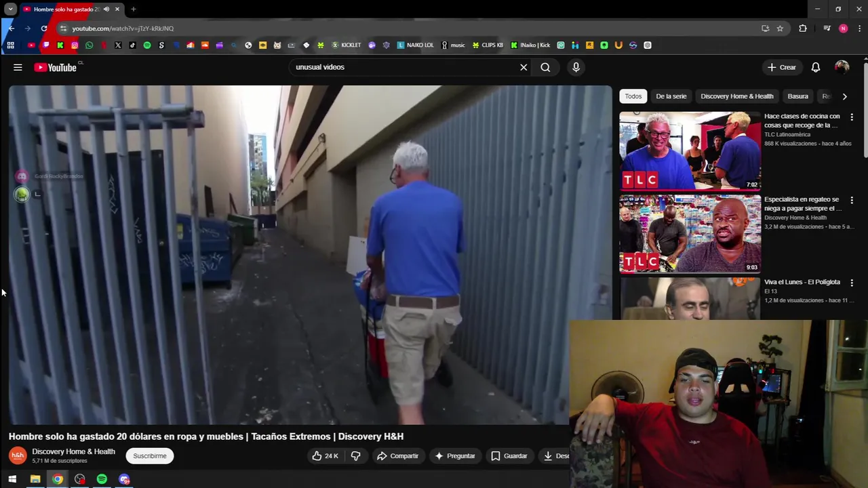Viewport: 868px width, 488px height.
Task: Open the H&H channel avatar
Action: [18, 455]
